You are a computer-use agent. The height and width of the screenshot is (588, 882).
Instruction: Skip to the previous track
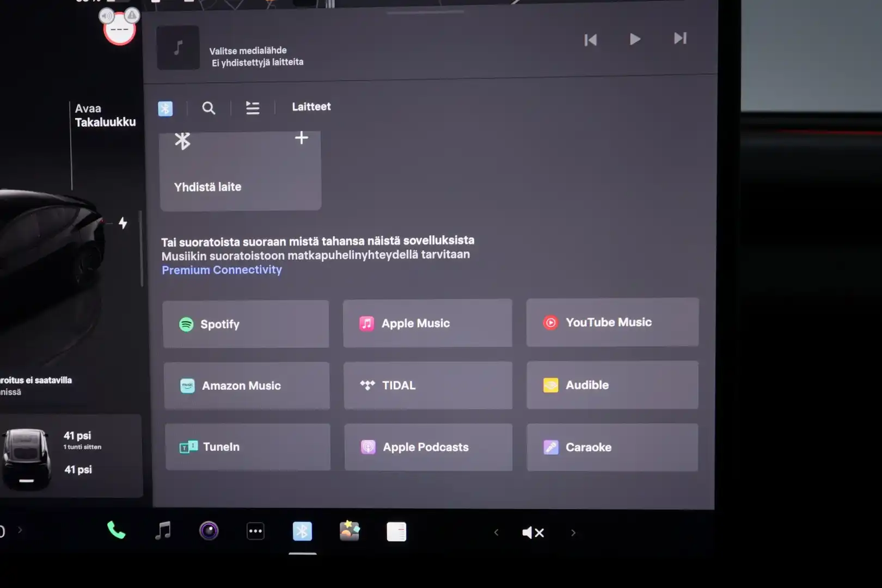click(x=591, y=40)
